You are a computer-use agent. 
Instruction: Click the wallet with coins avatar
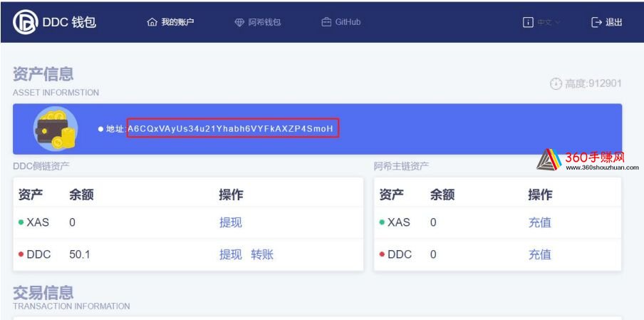tap(56, 128)
